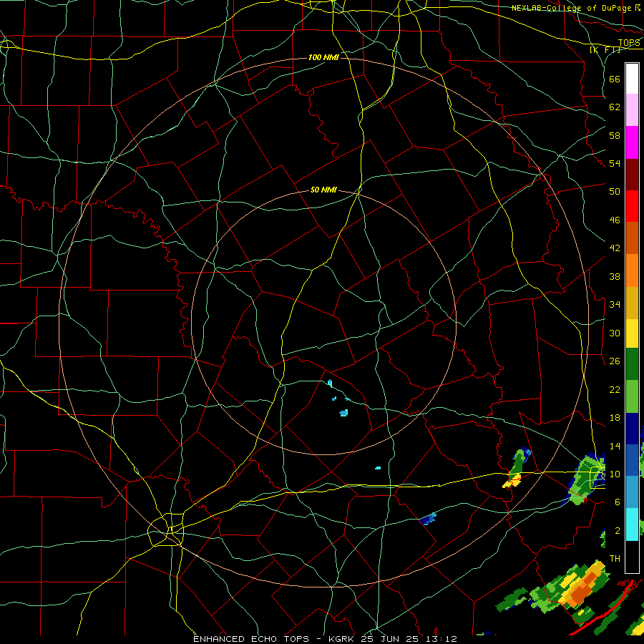The height and width of the screenshot is (644, 644).
Task: Click the '100 NMI' range ring label
Action: (323, 57)
